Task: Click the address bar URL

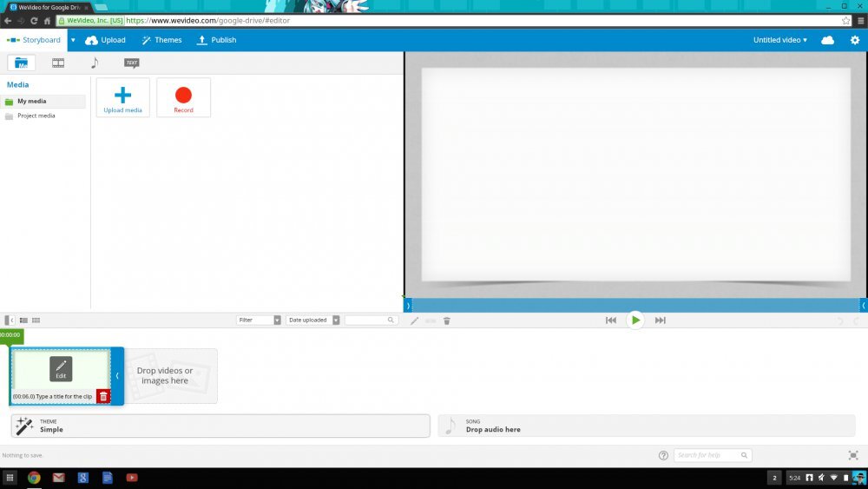Action: (207, 21)
